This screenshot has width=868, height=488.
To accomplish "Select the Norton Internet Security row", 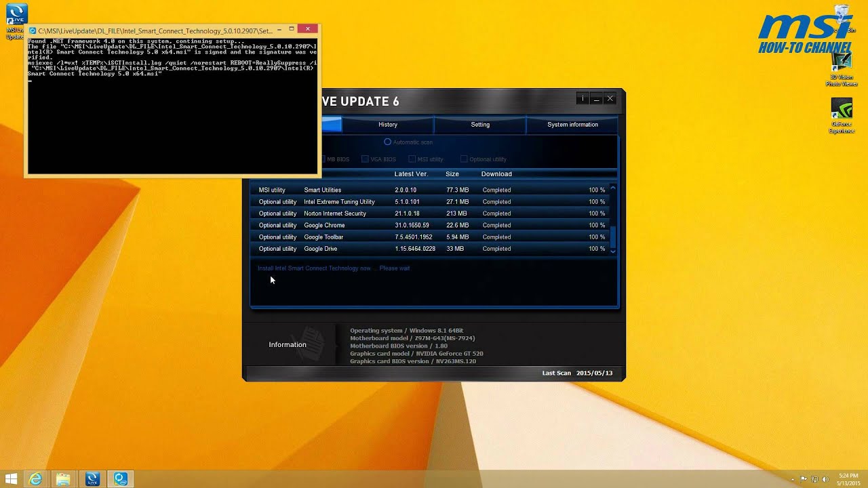I will pos(431,213).
